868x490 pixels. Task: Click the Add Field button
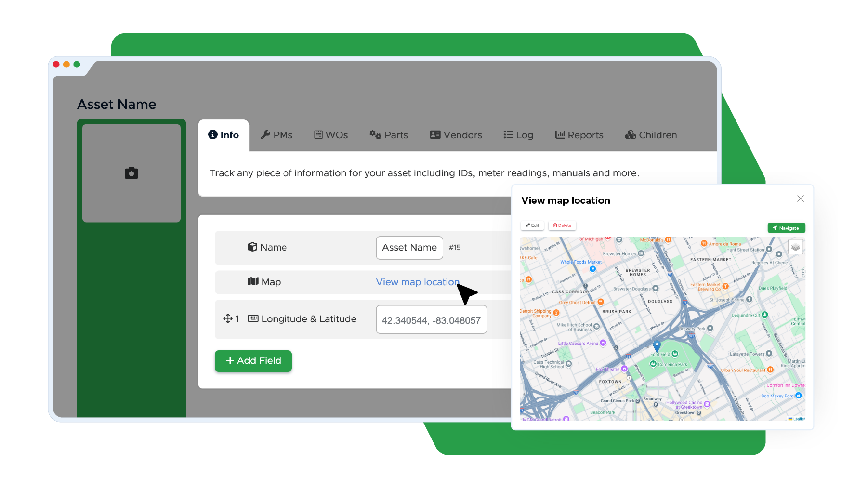253,360
